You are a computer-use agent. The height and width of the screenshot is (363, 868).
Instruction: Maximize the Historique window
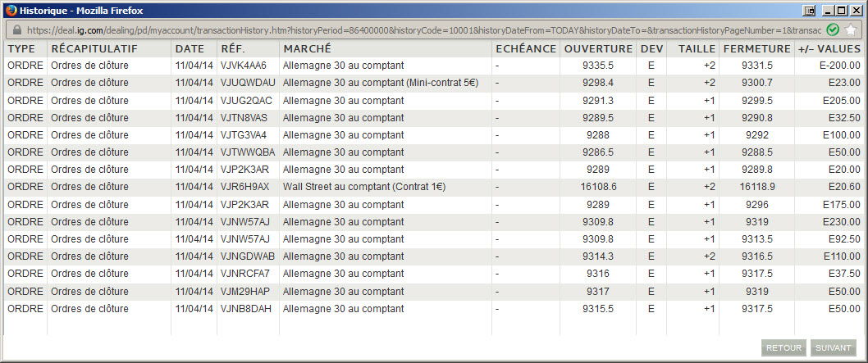[842, 11]
